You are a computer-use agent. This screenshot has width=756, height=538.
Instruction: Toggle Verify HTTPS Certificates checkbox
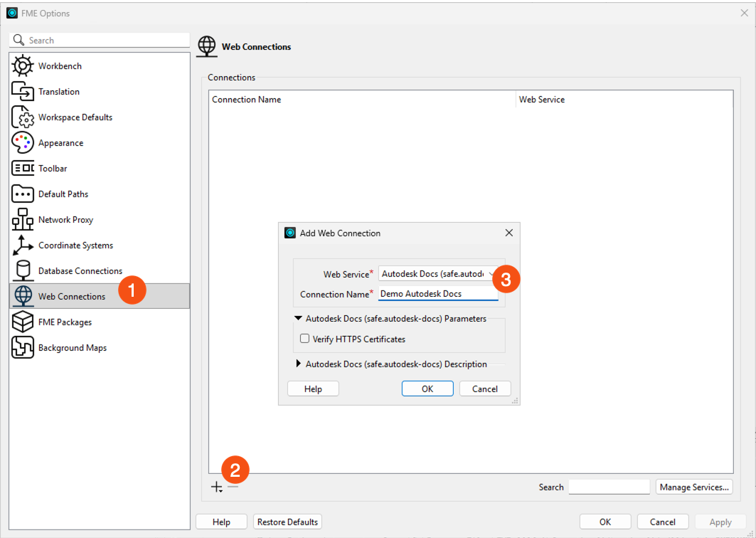[x=304, y=339]
